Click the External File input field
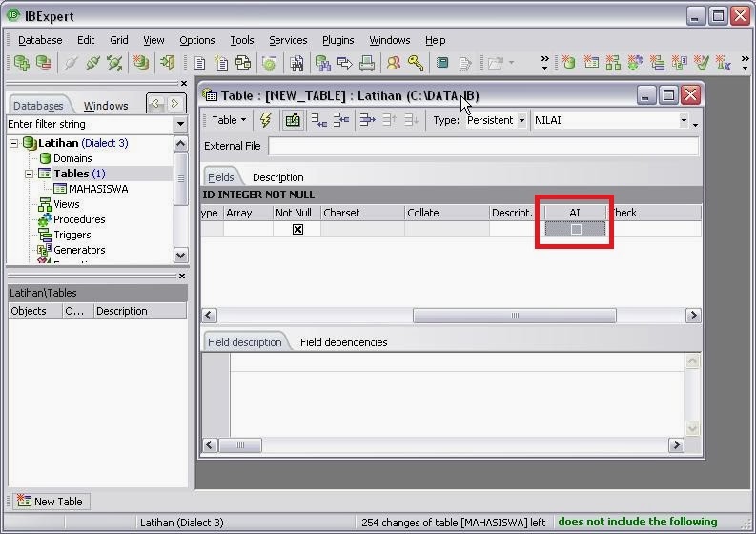 point(483,146)
